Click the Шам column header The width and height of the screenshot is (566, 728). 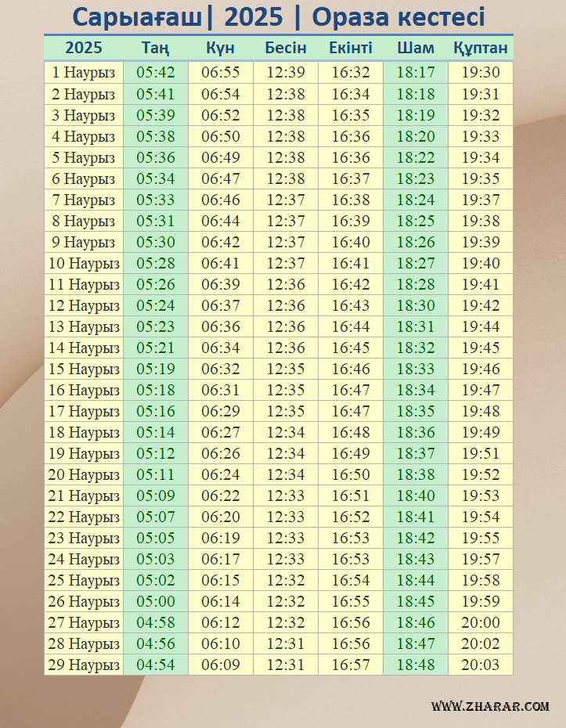click(415, 48)
